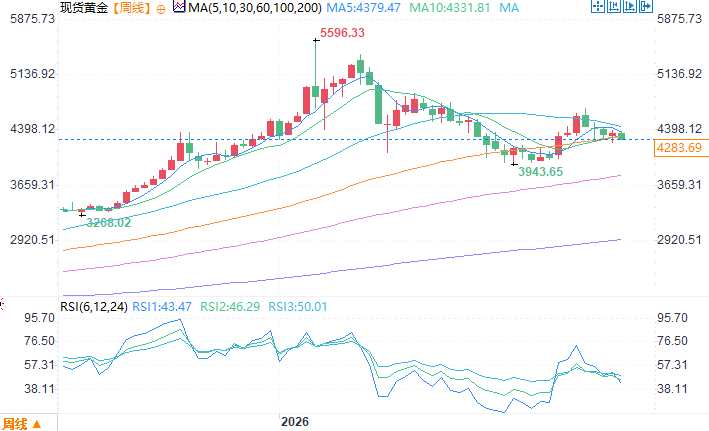
Task: Select the MA(5,10,30,60,100,200) indicator label
Action: [x=255, y=8]
